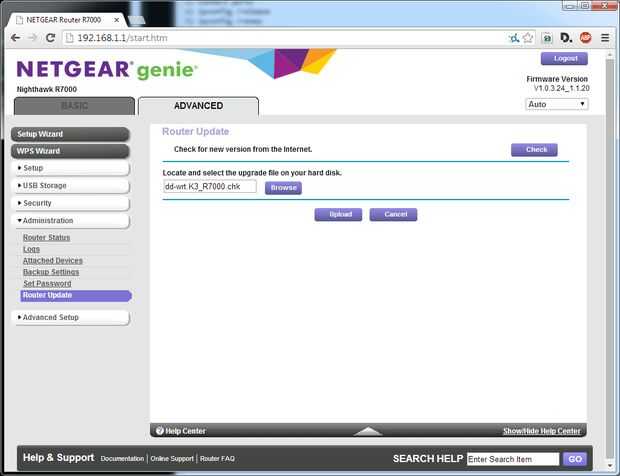Open the Adblock extension icon
Image resolution: width=620 pixels, height=476 pixels.
tap(585, 38)
